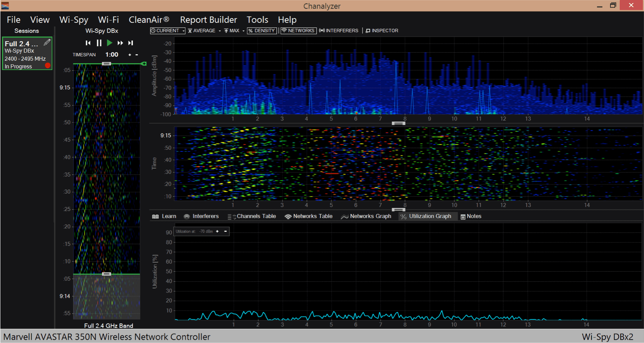Increase timespan with the plus icon
The width and height of the screenshot is (644, 343).
coord(129,55)
